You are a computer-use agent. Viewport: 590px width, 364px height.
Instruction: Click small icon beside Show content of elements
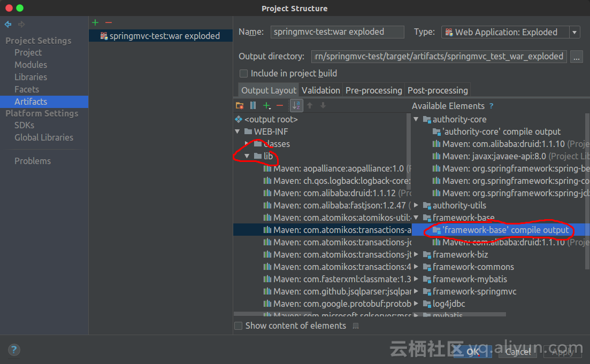coord(356,326)
